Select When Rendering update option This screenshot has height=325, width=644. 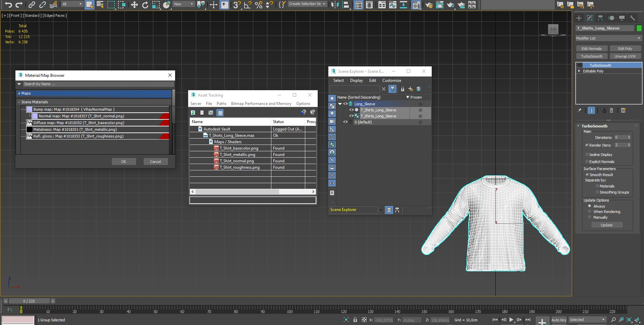[590, 212]
